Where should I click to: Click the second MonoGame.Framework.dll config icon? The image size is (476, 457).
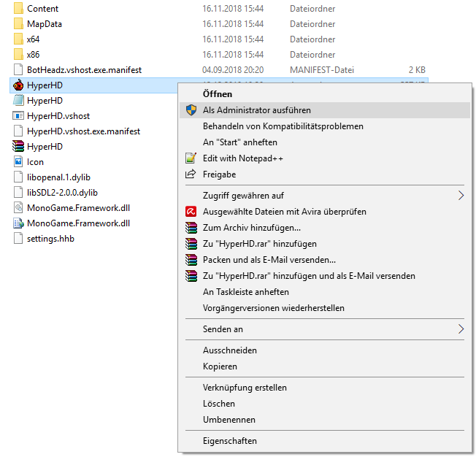pyautogui.click(x=18, y=223)
